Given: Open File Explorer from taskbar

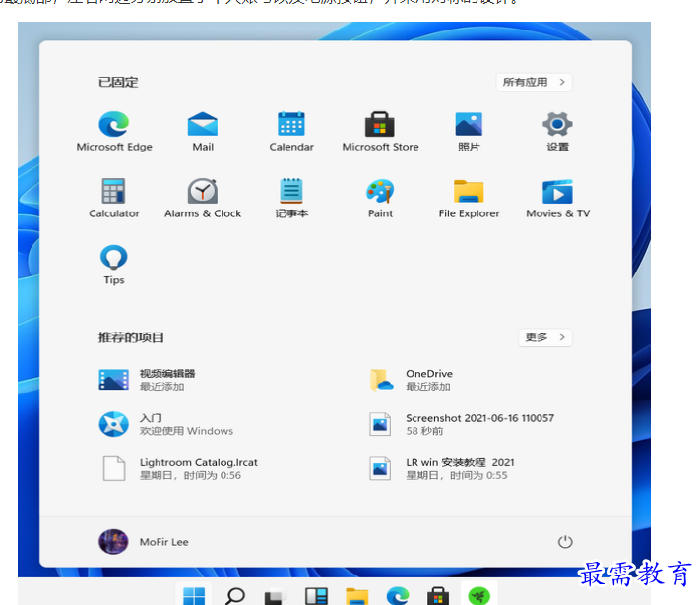Looking at the screenshot, I should click(x=357, y=596).
